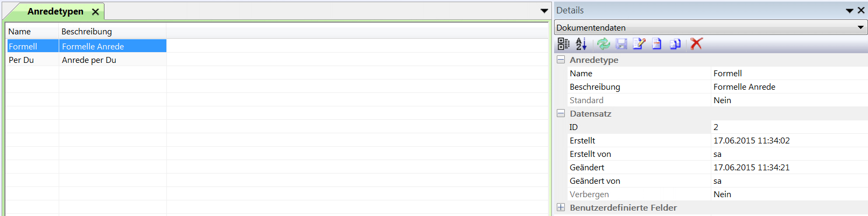This screenshot has height=216, width=868.
Task: Sort by the Name column header
Action: click(x=19, y=31)
